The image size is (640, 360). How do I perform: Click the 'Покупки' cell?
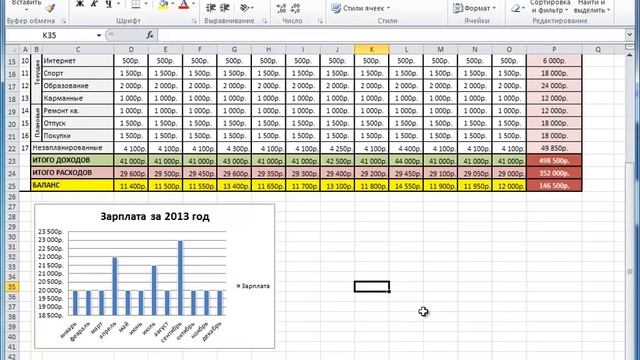pyautogui.click(x=78, y=136)
